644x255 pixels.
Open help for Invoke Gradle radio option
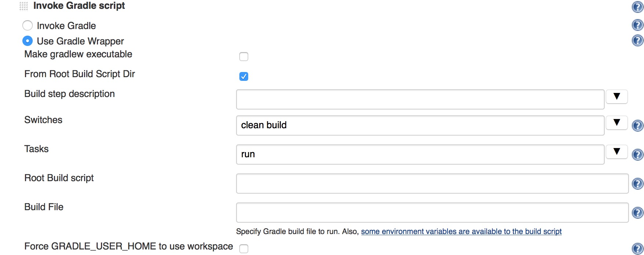tap(637, 25)
